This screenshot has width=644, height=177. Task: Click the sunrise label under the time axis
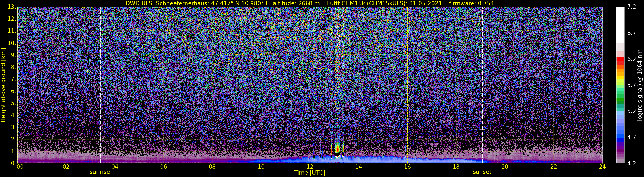point(100,172)
